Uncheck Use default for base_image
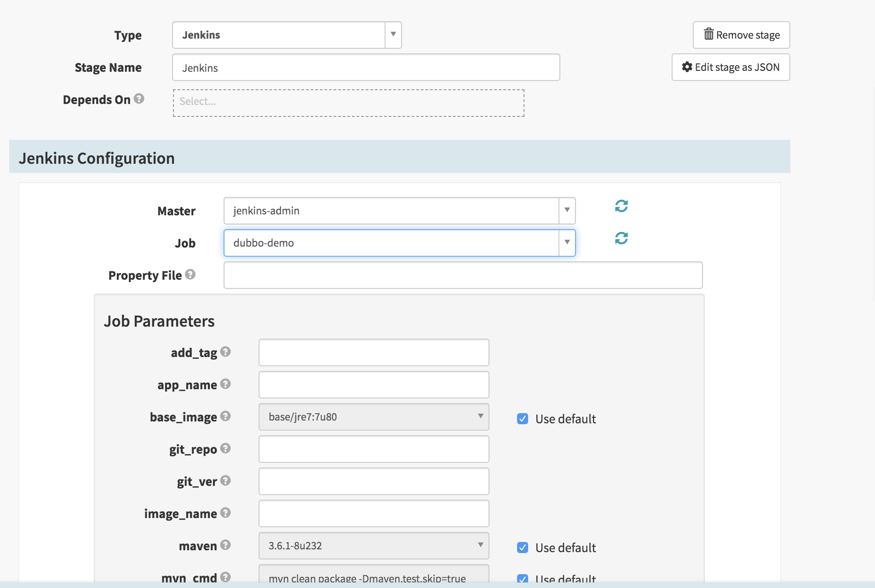This screenshot has height=588, width=875. click(x=523, y=419)
